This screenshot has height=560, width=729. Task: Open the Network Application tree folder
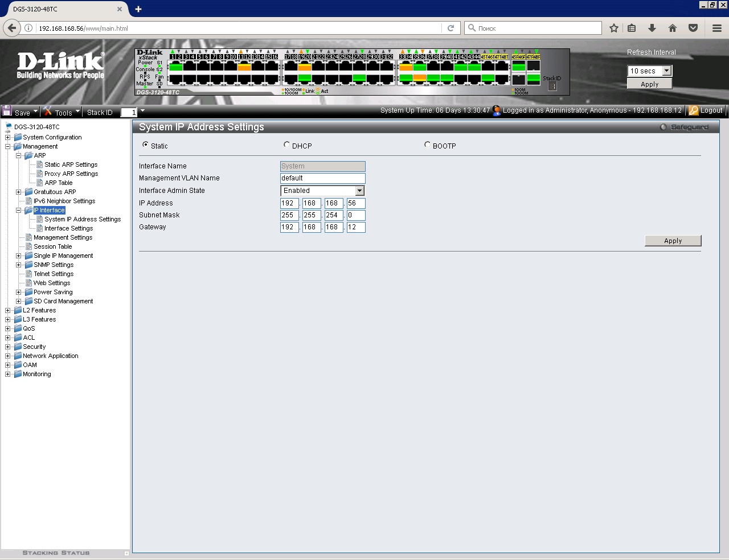(x=51, y=356)
